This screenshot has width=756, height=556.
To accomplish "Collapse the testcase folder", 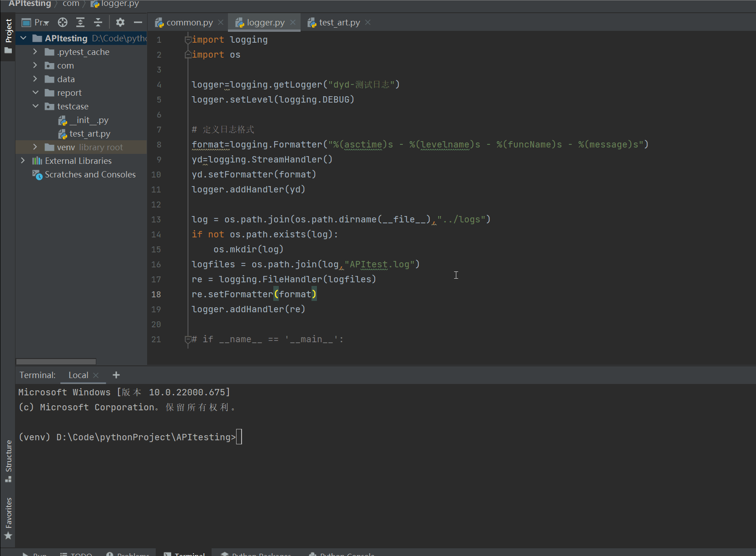I will [35, 106].
